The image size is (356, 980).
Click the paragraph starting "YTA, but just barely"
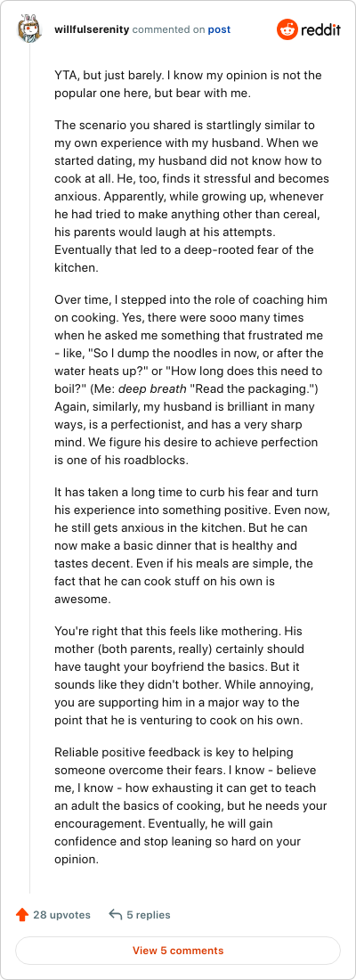(188, 85)
